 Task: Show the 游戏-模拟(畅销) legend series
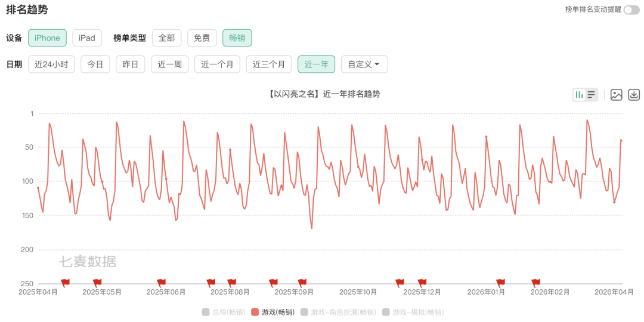pos(413,312)
